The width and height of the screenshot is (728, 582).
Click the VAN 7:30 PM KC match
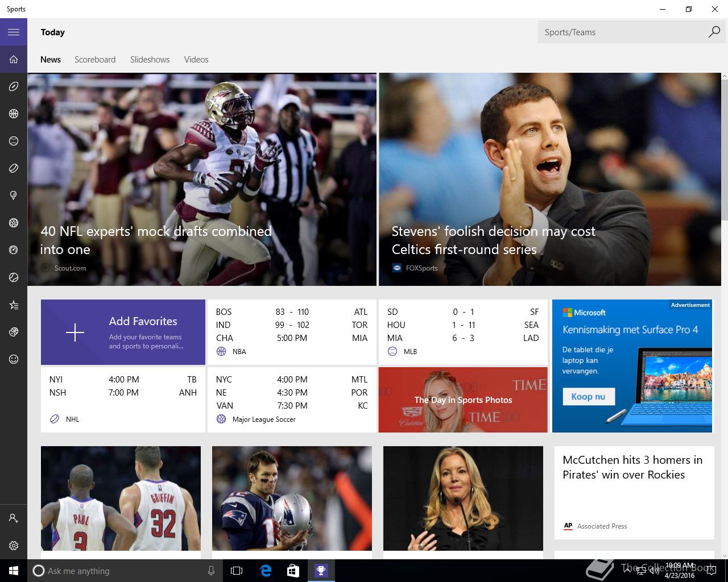[292, 405]
